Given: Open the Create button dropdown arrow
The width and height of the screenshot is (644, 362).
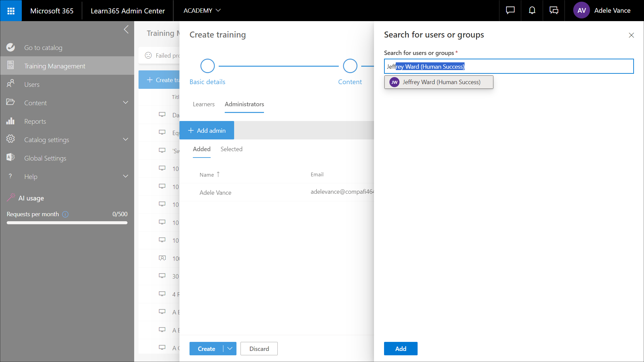Looking at the screenshot, I should point(230,349).
